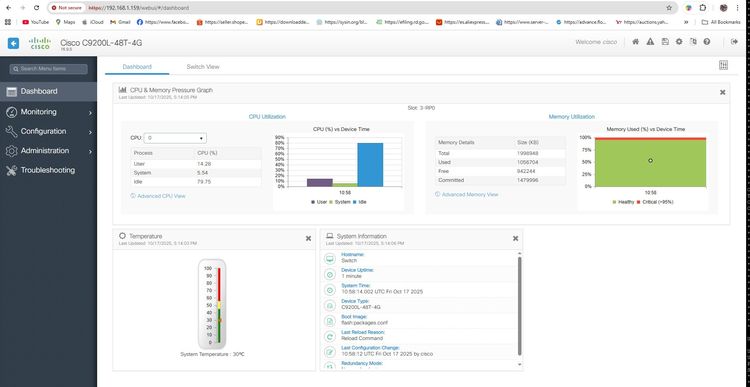750x387 pixels.
Task: Open the help question mark icon
Action: click(x=707, y=42)
